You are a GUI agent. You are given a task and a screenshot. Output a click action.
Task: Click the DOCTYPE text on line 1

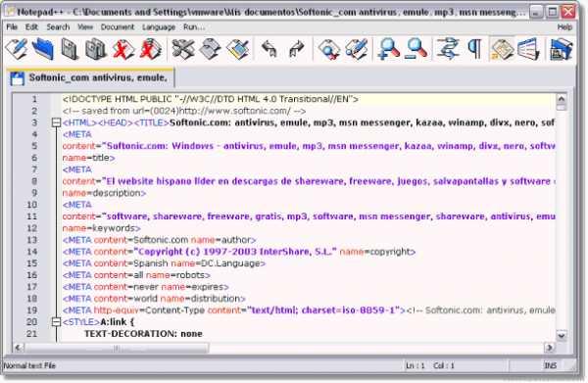click(211, 99)
